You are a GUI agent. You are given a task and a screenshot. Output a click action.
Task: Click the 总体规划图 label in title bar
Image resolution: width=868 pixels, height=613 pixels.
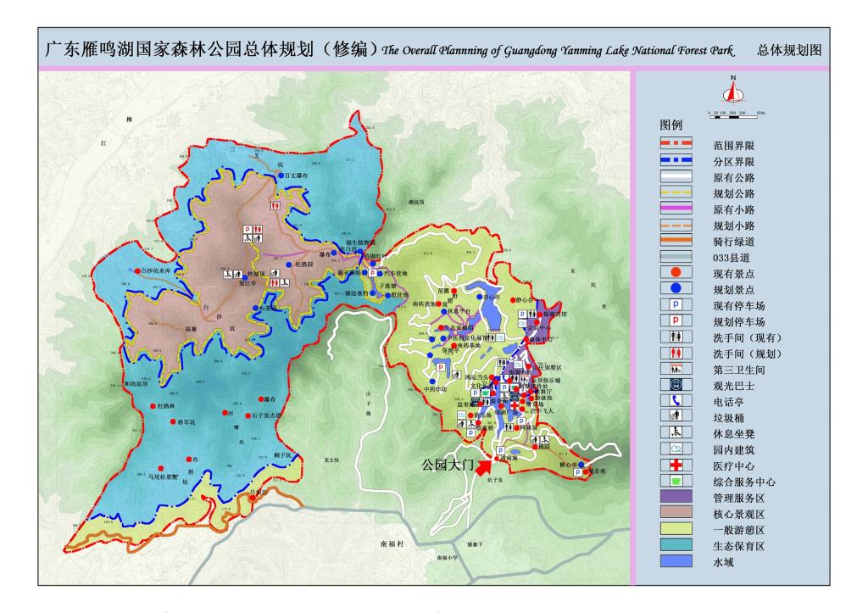[788, 51]
